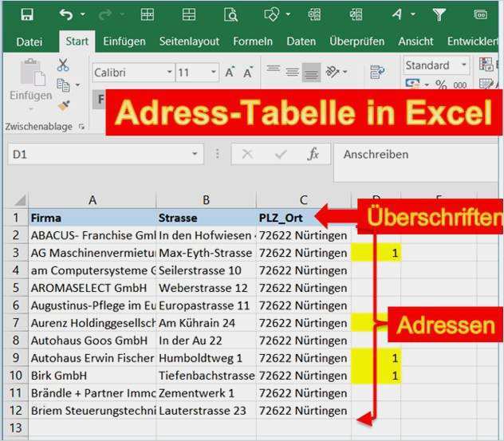This screenshot has height=441, width=504.
Task: Click the AROMASELECT GmbH cell
Action: pos(93,288)
